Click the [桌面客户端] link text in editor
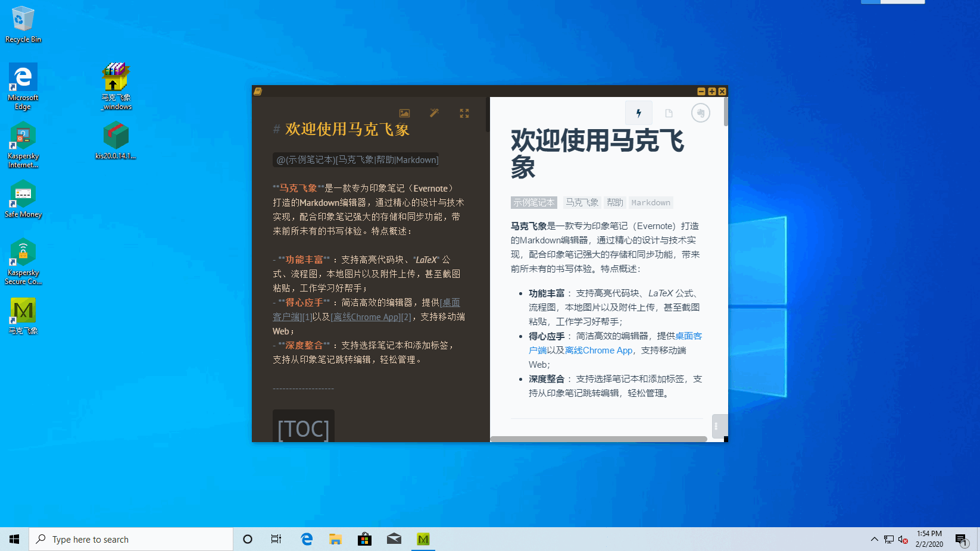The height and width of the screenshot is (551, 980). pyautogui.click(x=450, y=303)
